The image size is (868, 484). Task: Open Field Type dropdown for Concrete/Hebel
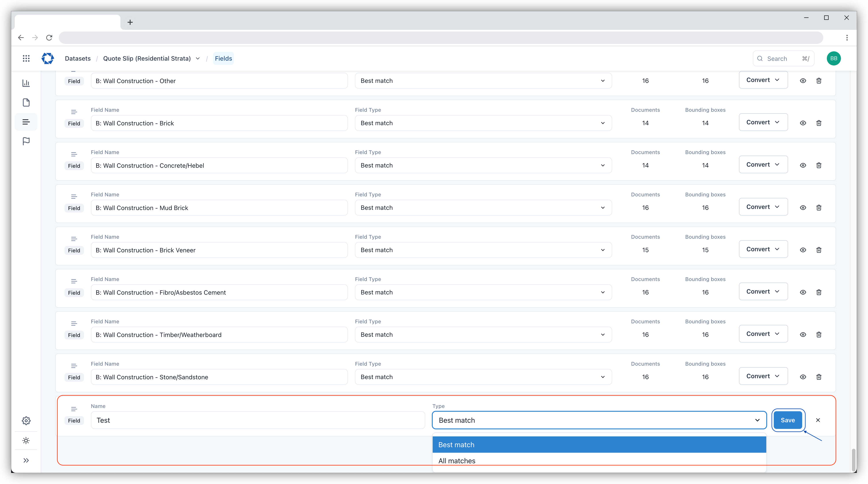483,165
